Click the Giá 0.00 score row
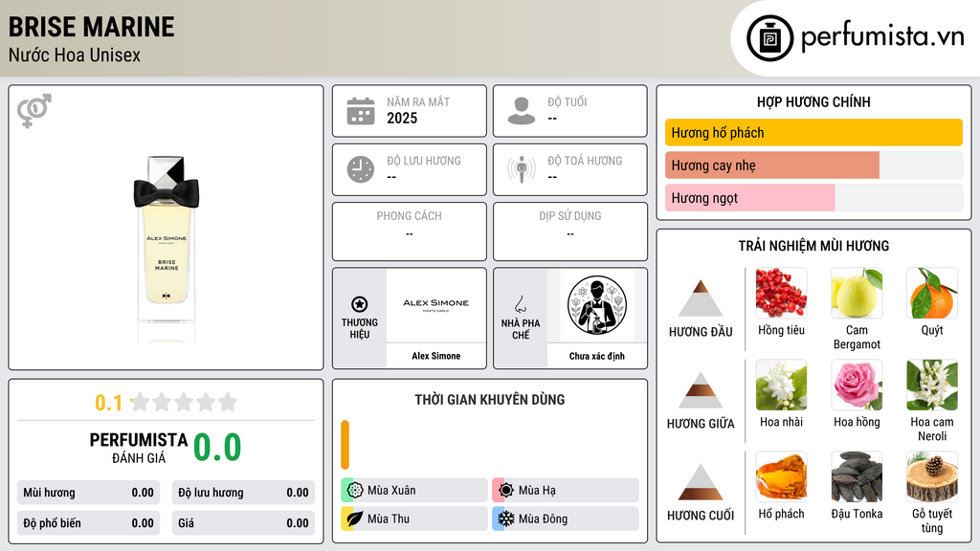 (x=243, y=523)
